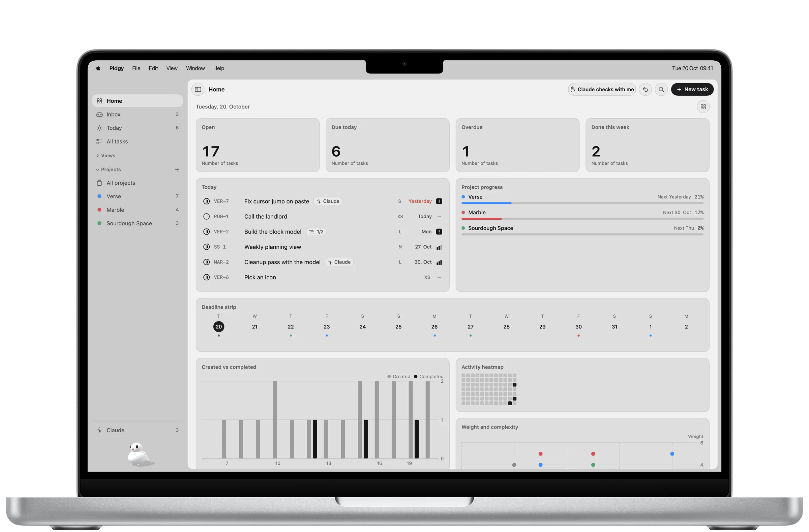
Task: Toggle status circle of SS-1 task
Action: tap(206, 247)
